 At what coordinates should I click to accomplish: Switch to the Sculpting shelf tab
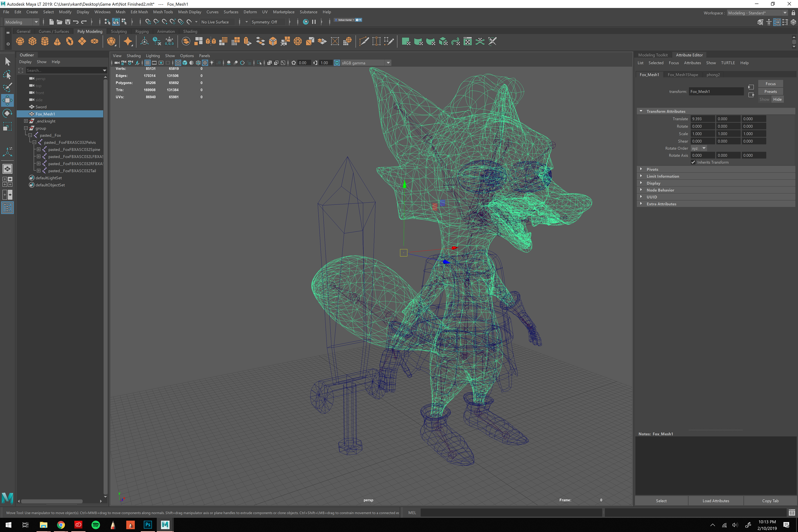tap(119, 31)
